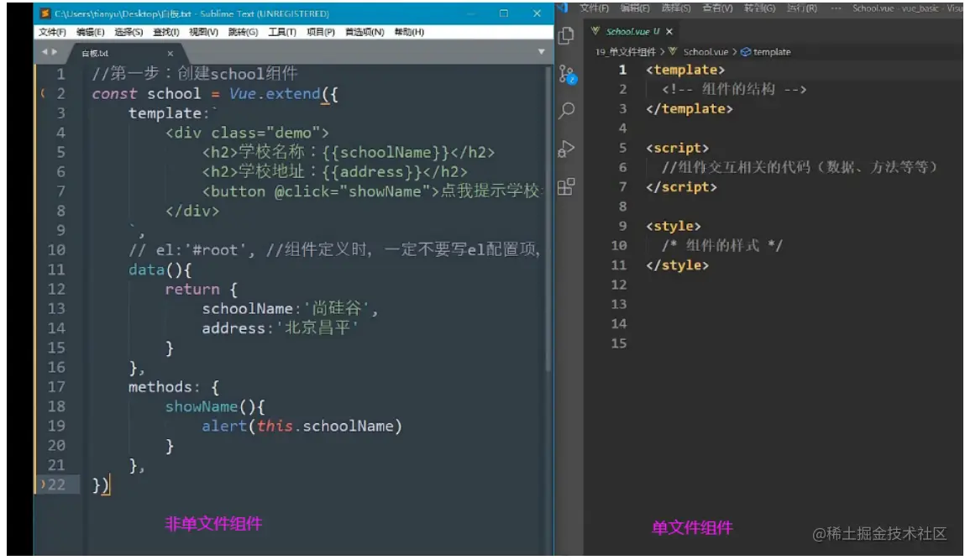Image resolution: width=965 pixels, height=560 pixels.
Task: Click address:'北京昌平' line in Sublime
Action: click(x=280, y=328)
